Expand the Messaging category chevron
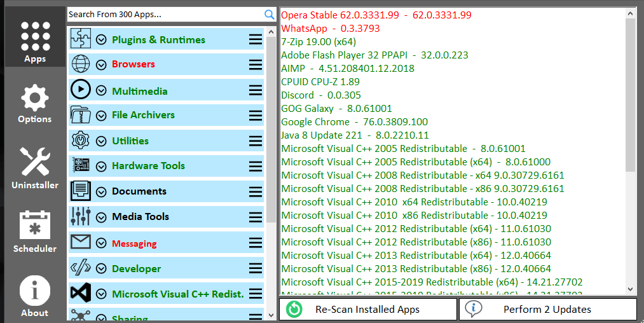 tap(101, 244)
